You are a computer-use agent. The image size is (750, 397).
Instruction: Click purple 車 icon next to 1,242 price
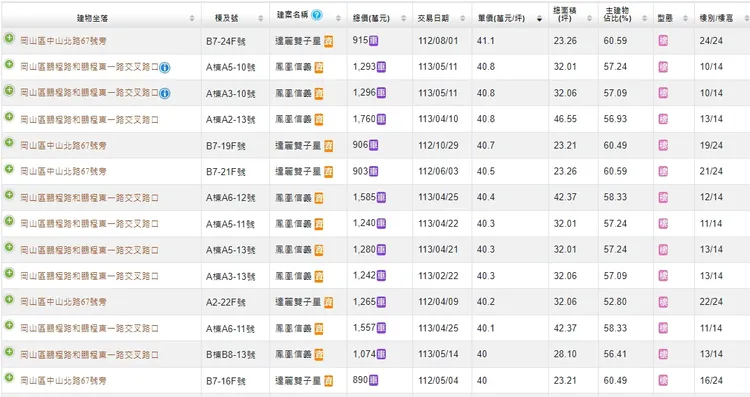click(x=381, y=276)
